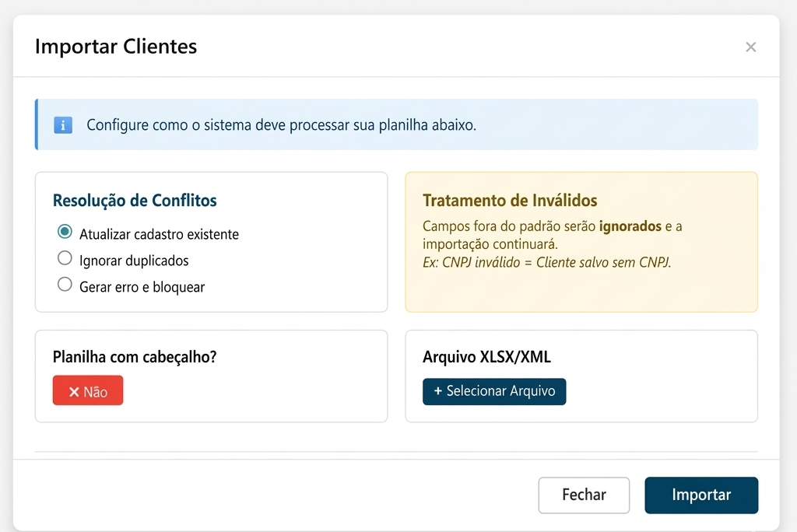The width and height of the screenshot is (797, 532).
Task: Click the Tratamento de Inválidos heading
Action: coord(510,201)
